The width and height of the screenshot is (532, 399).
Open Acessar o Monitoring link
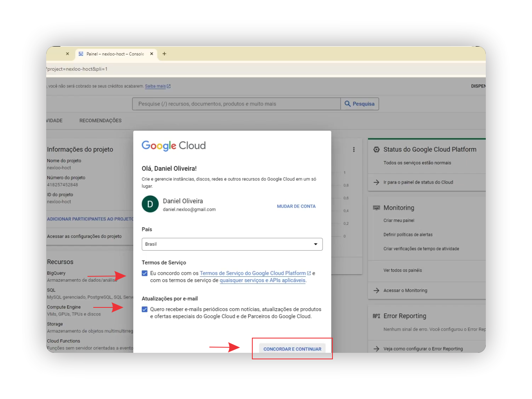click(405, 291)
